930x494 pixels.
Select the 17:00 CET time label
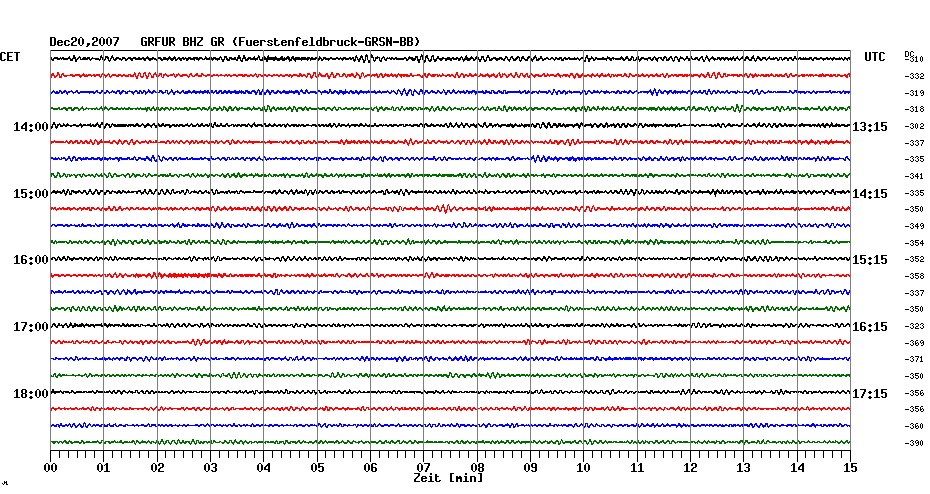pyautogui.click(x=31, y=327)
